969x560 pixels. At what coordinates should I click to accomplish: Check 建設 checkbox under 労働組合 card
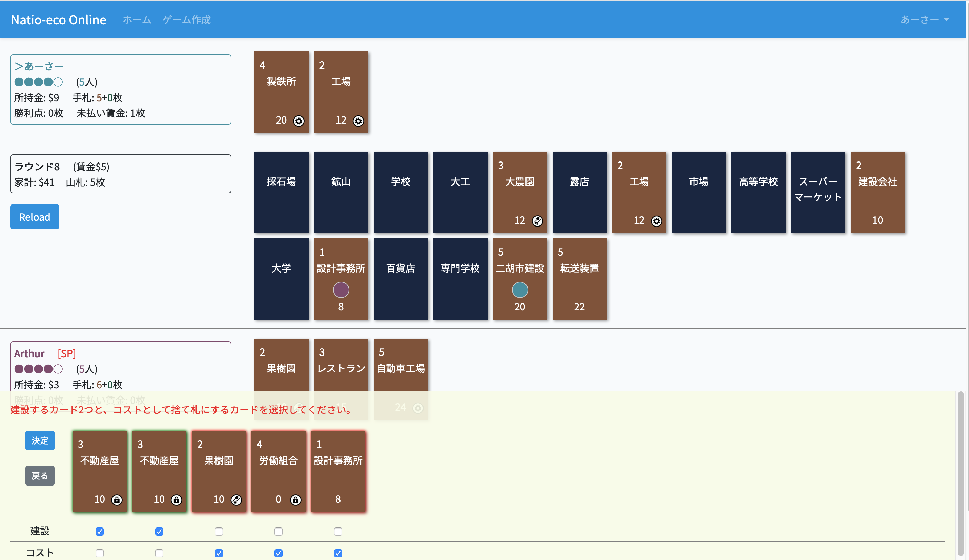(x=279, y=531)
